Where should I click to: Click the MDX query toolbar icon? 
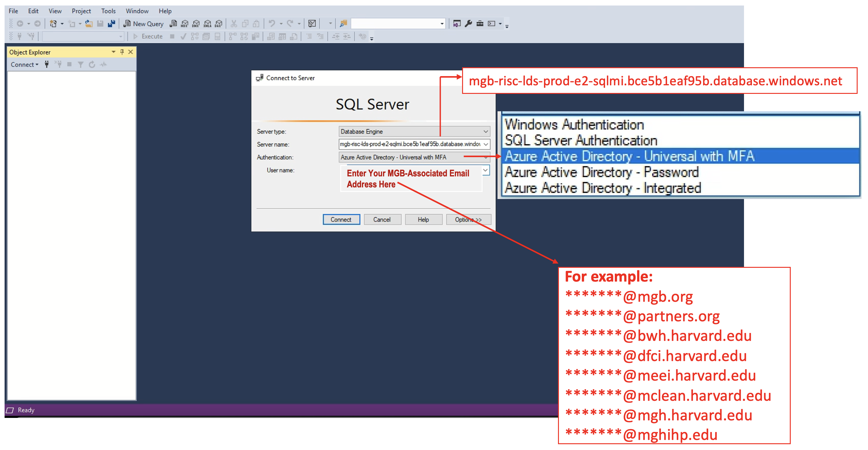click(185, 24)
